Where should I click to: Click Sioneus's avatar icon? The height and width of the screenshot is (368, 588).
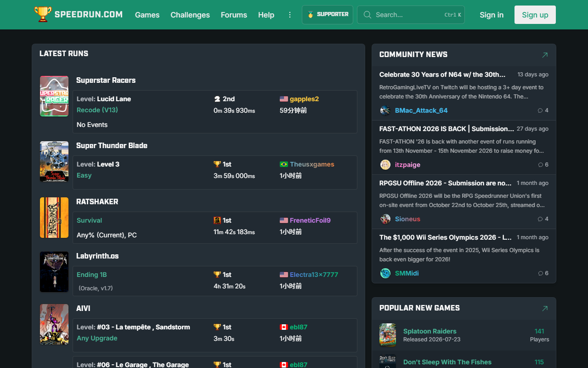(x=385, y=219)
